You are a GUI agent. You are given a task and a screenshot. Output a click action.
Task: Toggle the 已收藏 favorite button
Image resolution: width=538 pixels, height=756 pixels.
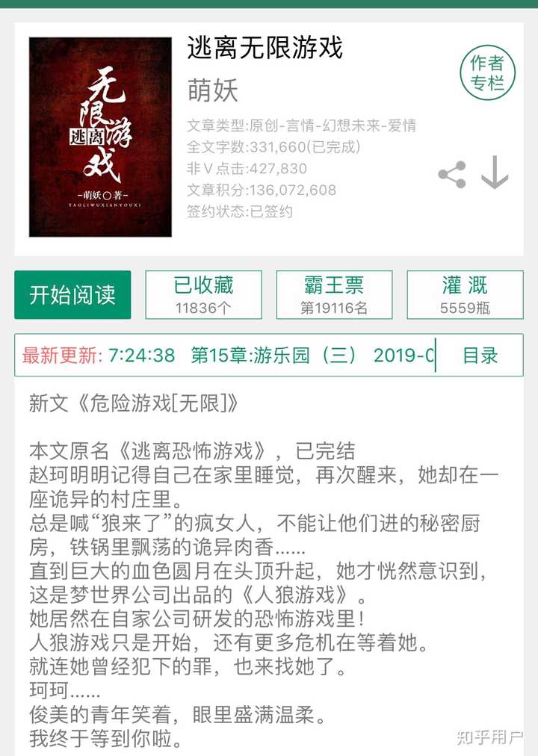coord(203,294)
